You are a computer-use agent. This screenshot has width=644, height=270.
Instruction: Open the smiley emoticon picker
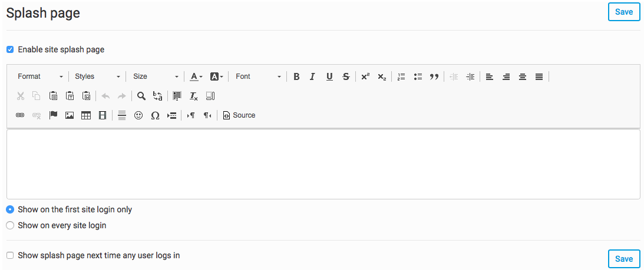(x=138, y=115)
